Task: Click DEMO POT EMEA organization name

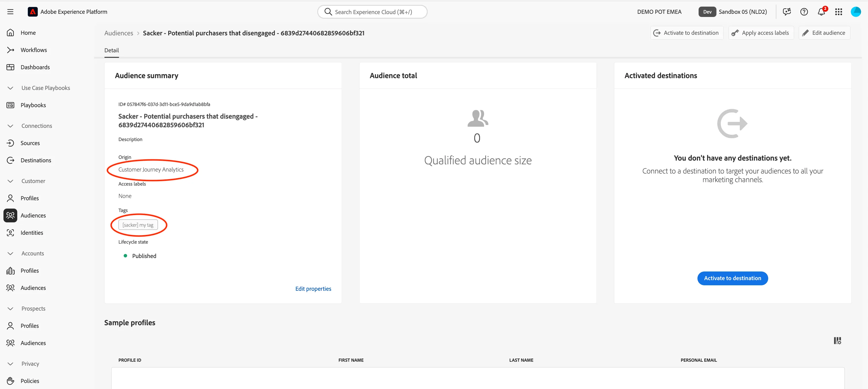Action: [659, 12]
